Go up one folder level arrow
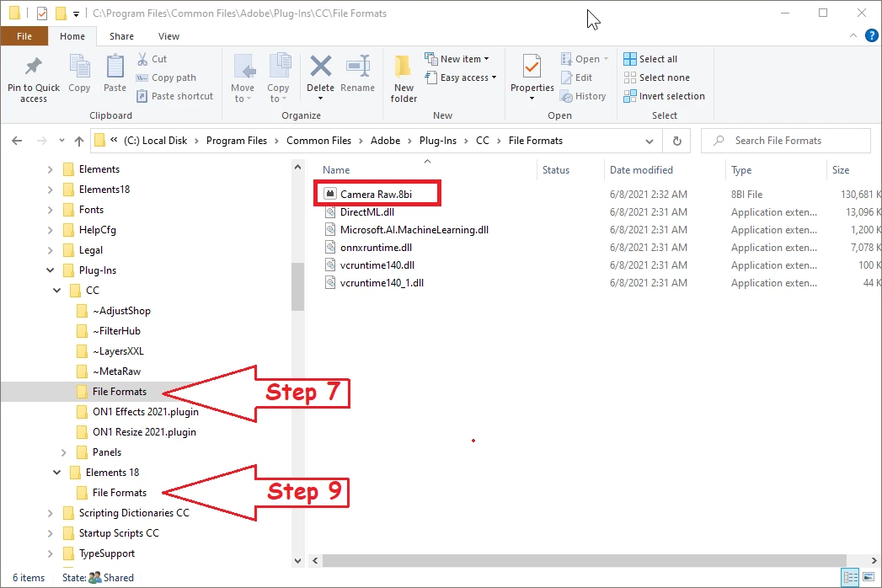Screen dimensions: 882x588 [x=78, y=141]
